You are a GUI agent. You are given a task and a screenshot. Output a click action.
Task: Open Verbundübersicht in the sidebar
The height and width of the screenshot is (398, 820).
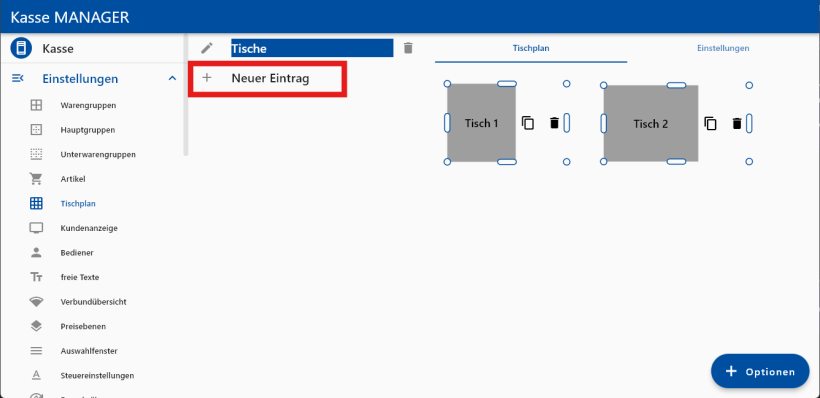pyautogui.click(x=94, y=302)
